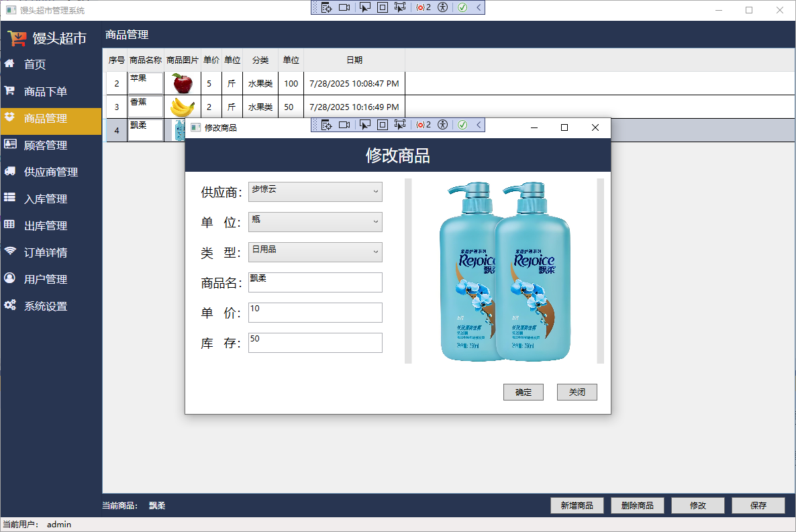This screenshot has height=532, width=796.
Task: Click the 顾客管理 ID card icon
Action: (x=10, y=144)
